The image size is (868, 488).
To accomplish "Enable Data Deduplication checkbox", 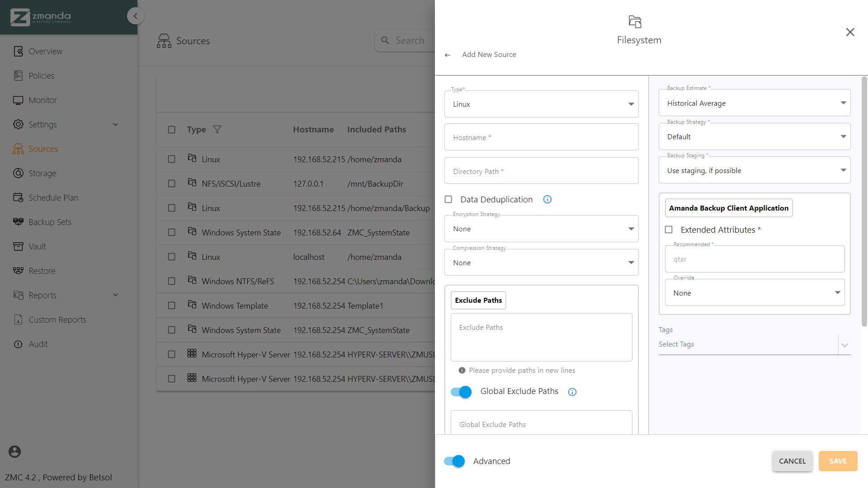I will (x=448, y=199).
